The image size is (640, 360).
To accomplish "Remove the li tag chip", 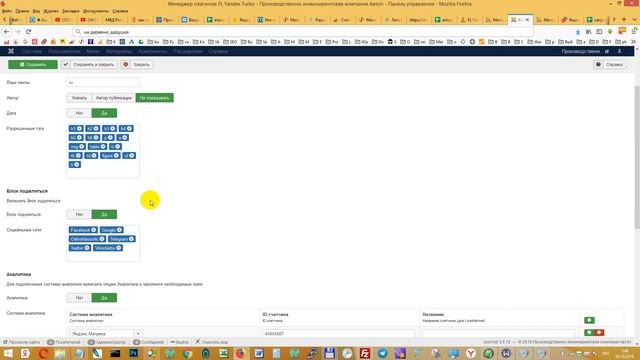I will click(x=76, y=164).
